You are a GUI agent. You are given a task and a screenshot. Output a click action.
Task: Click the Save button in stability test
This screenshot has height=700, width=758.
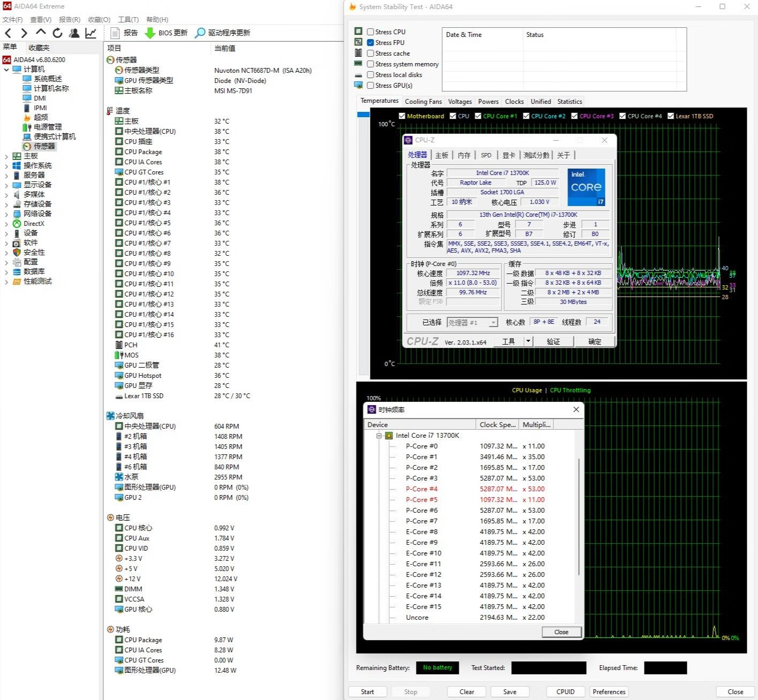(510, 691)
